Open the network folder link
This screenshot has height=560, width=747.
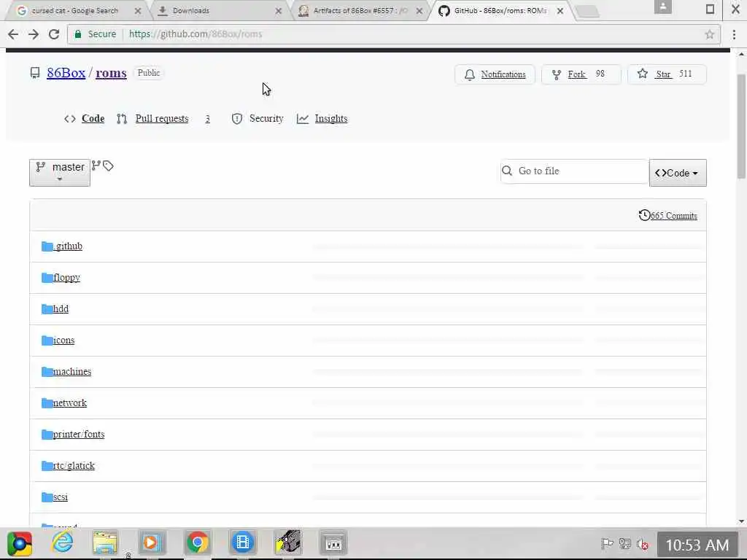click(x=69, y=403)
